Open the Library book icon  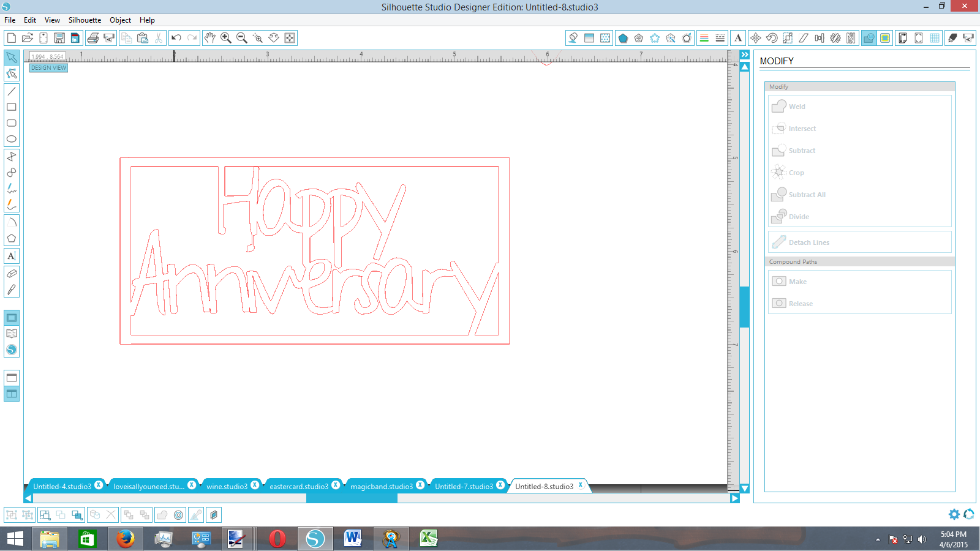(12, 334)
